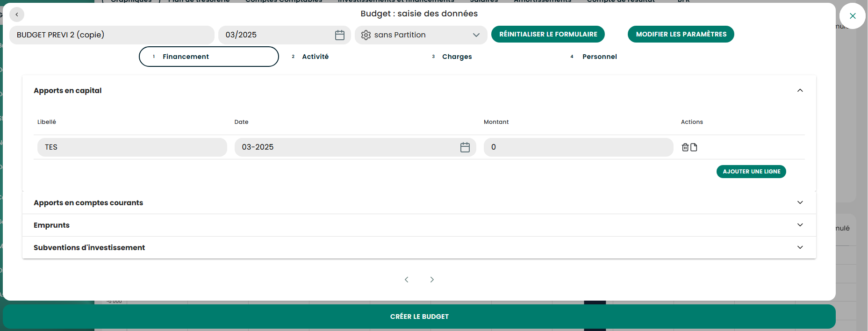This screenshot has height=331, width=868.
Task: Collapse the Apports en capital section
Action: (x=800, y=90)
